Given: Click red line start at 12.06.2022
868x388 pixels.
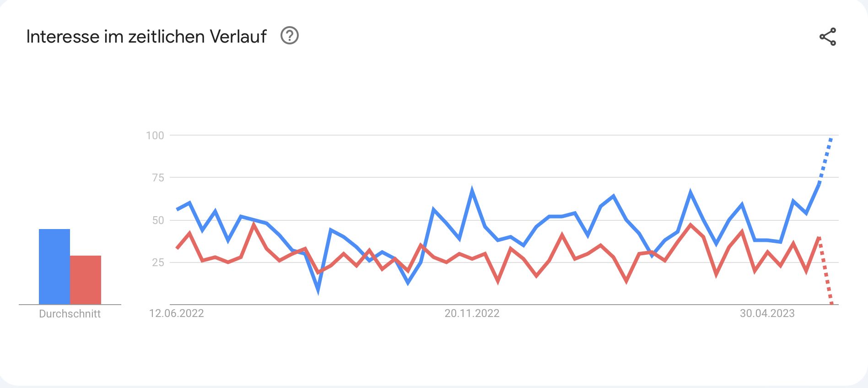Looking at the screenshot, I should (x=177, y=248).
